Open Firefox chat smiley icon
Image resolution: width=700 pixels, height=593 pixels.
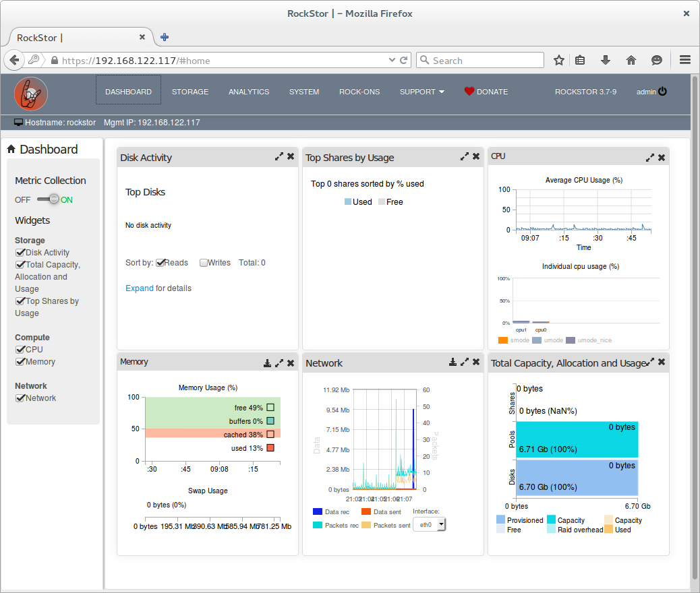[656, 60]
